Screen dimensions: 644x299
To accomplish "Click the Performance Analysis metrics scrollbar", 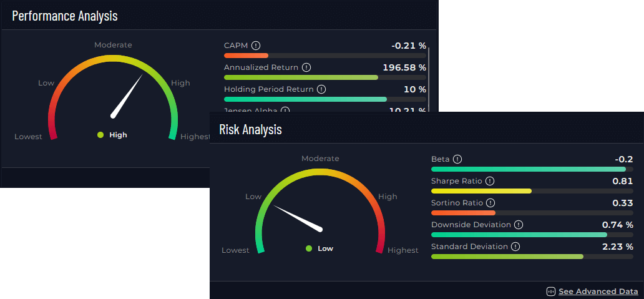I will point(429,75).
